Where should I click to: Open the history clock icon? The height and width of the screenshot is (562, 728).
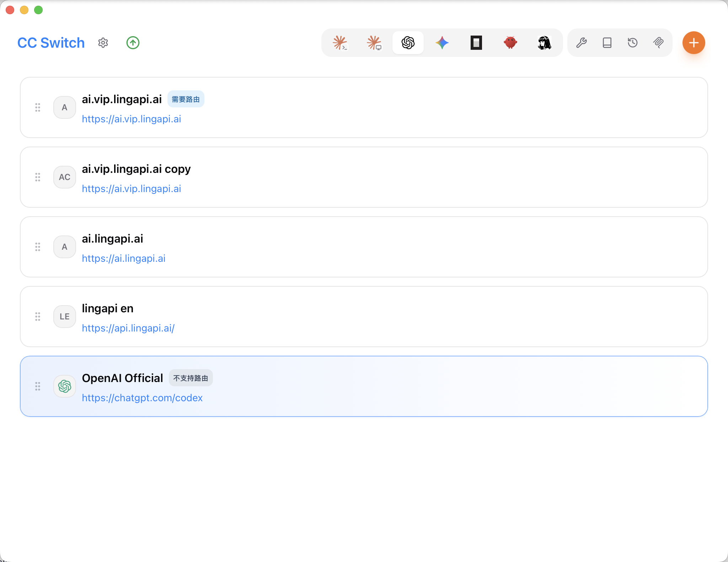(633, 43)
